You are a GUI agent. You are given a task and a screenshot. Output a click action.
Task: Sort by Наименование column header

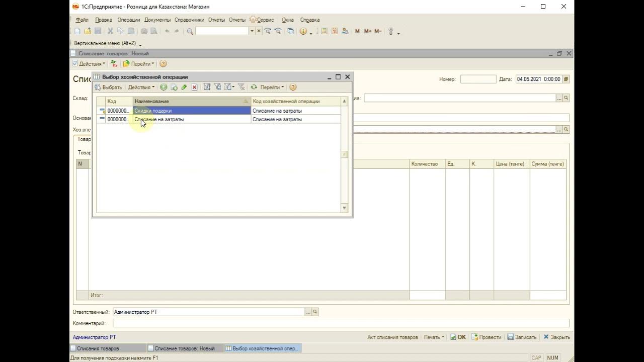click(x=192, y=101)
